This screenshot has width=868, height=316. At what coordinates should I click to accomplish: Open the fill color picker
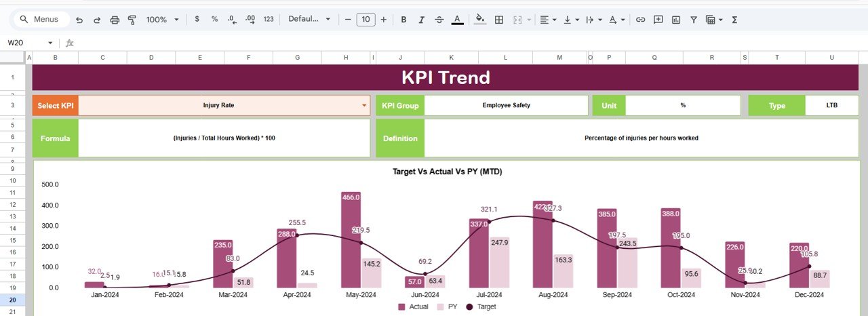tap(480, 20)
